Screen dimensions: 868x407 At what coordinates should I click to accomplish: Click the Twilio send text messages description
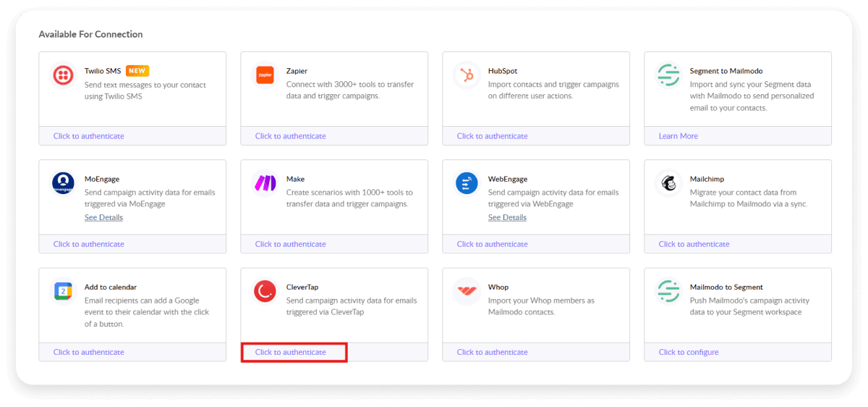(x=145, y=91)
